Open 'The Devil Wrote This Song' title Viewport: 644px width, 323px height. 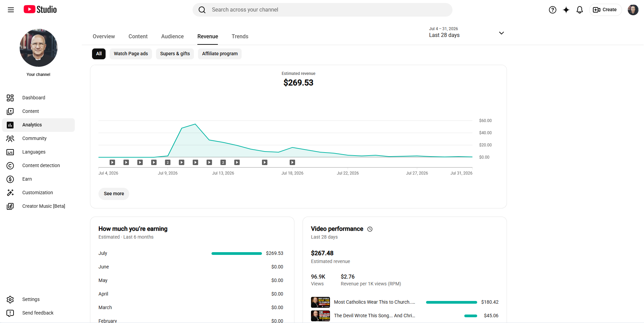click(x=375, y=316)
